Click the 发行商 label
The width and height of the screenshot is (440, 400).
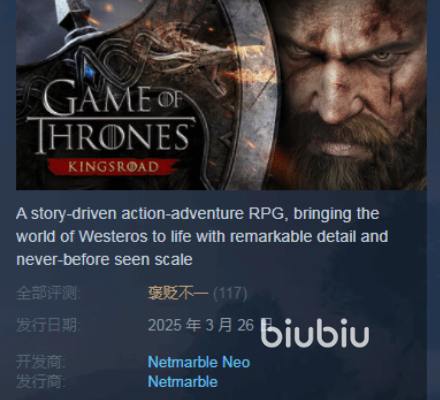41,382
